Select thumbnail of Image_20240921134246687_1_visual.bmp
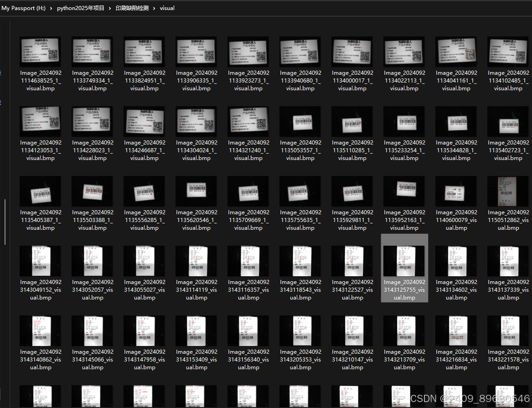Screen dimensions: 532x408 (144, 121)
